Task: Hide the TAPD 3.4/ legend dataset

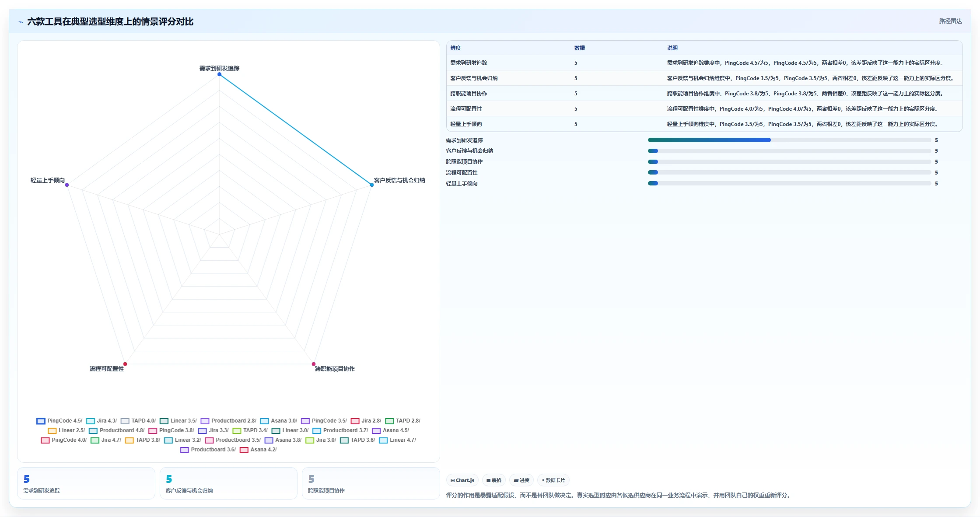Action: 250,430
